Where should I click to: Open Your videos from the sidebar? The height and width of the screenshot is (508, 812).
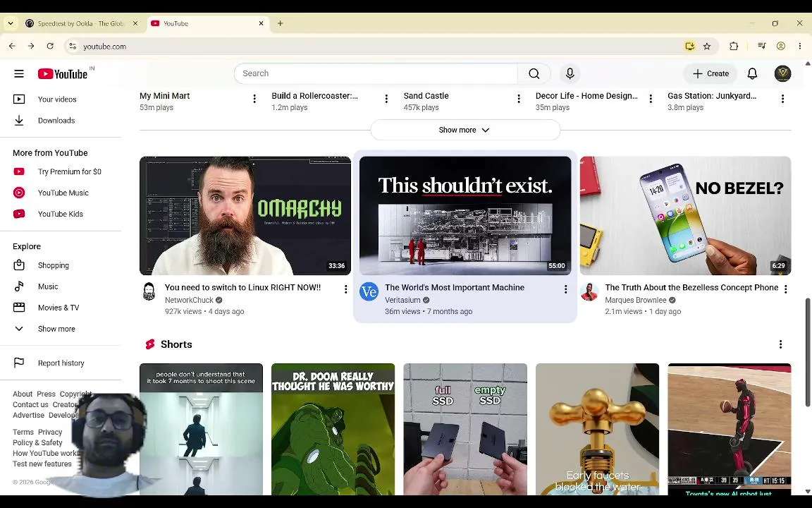(x=57, y=99)
